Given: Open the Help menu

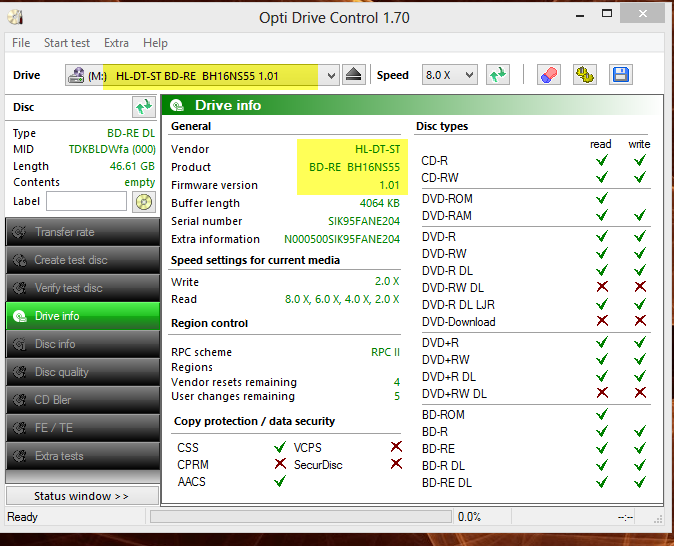Looking at the screenshot, I should pos(155,43).
